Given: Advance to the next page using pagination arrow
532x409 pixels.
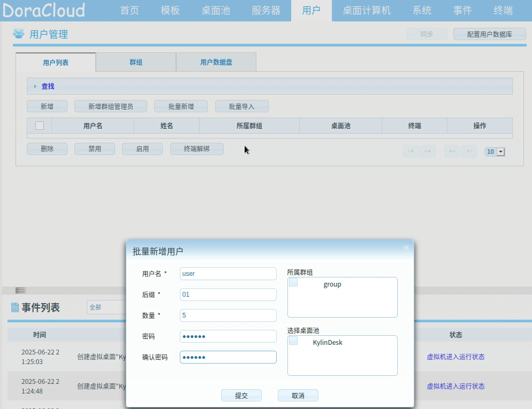Looking at the screenshot, I should (x=451, y=151).
